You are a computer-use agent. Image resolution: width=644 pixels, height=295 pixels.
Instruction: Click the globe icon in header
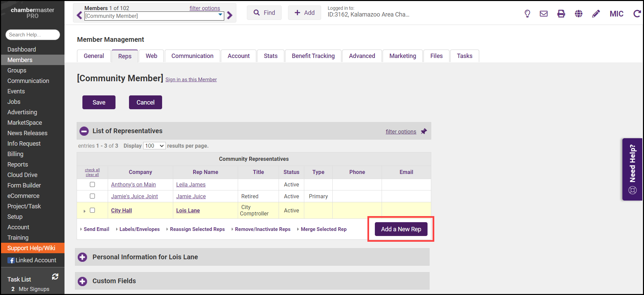pyautogui.click(x=578, y=13)
